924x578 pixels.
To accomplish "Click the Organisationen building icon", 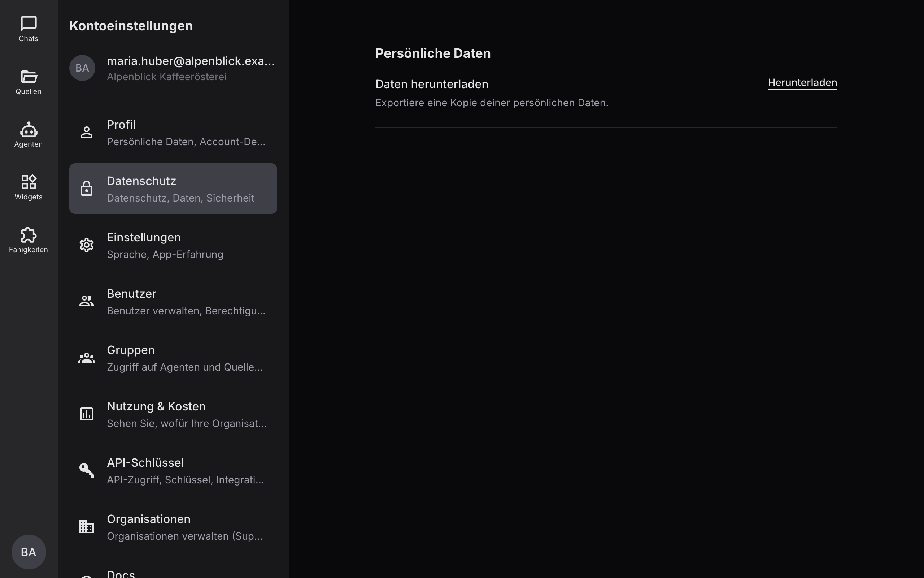I will click(x=87, y=527).
